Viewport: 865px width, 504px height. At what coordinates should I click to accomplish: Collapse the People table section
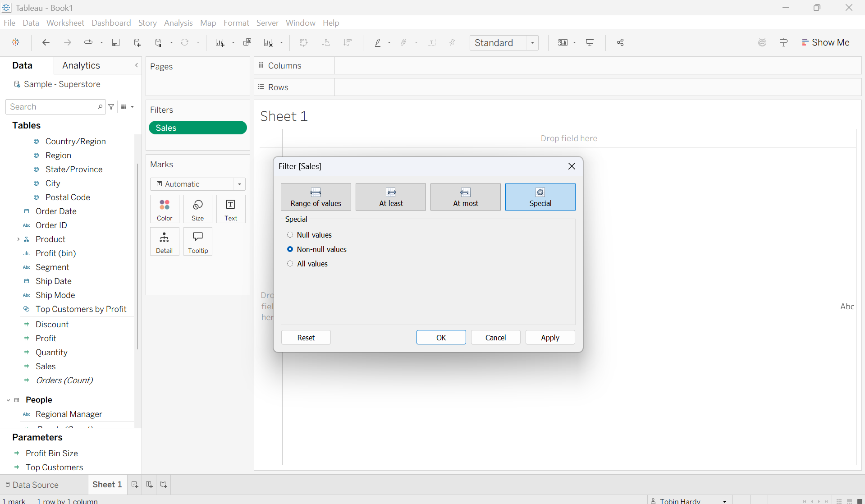coord(8,400)
